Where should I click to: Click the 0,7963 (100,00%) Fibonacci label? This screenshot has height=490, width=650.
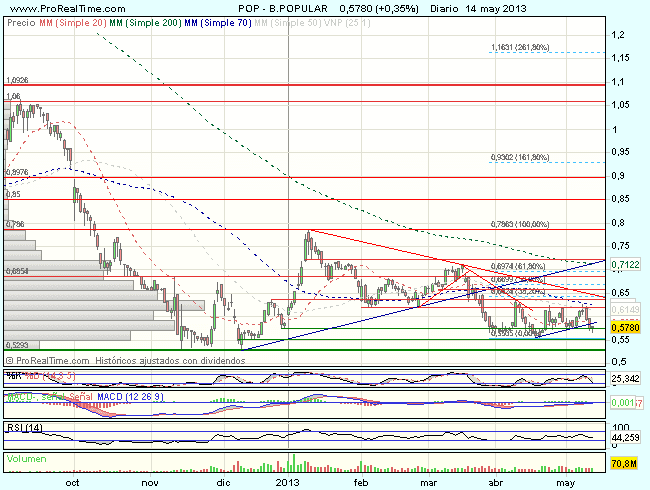520,224
